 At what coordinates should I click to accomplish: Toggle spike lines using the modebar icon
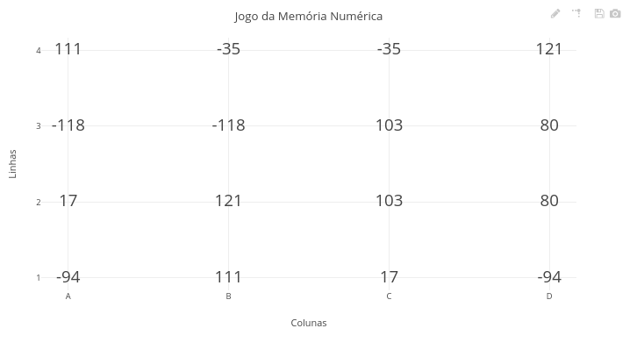pos(576,13)
